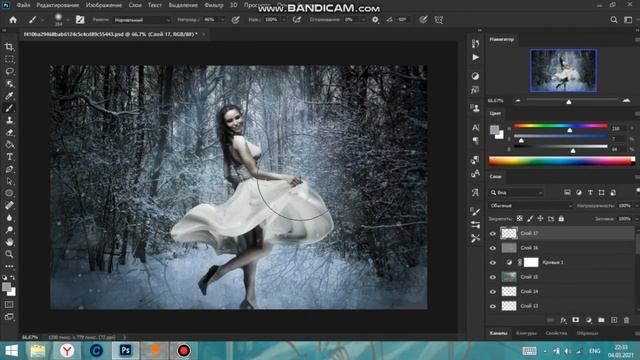Click the Navigator preview thumbnail
The height and width of the screenshot is (360, 640).
(563, 71)
